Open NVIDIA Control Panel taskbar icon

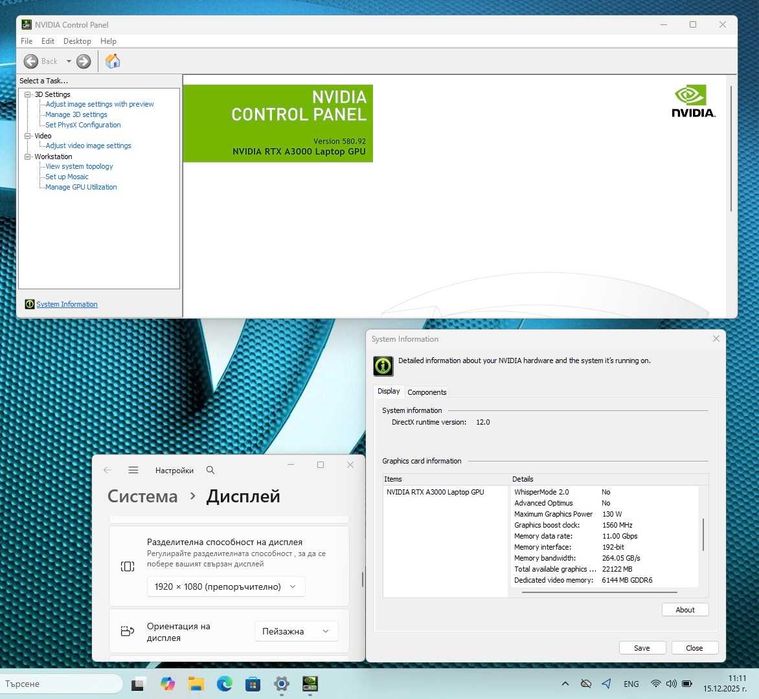tap(310, 684)
